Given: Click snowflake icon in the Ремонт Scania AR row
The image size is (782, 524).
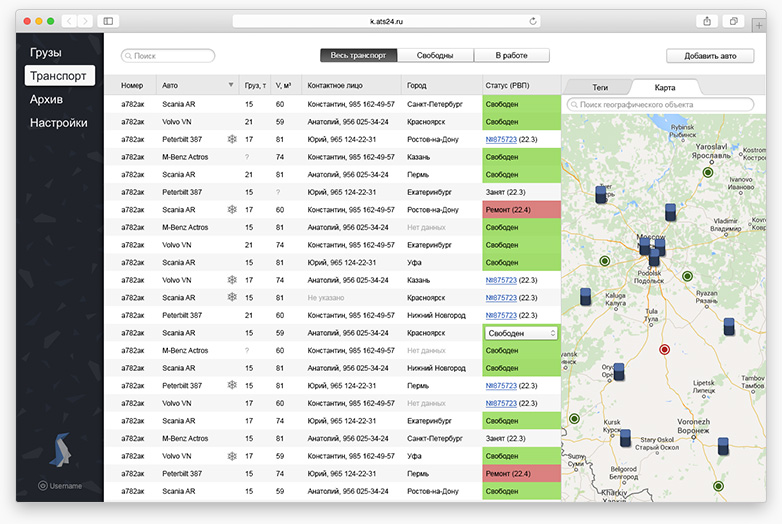Looking at the screenshot, I should click(232, 209).
